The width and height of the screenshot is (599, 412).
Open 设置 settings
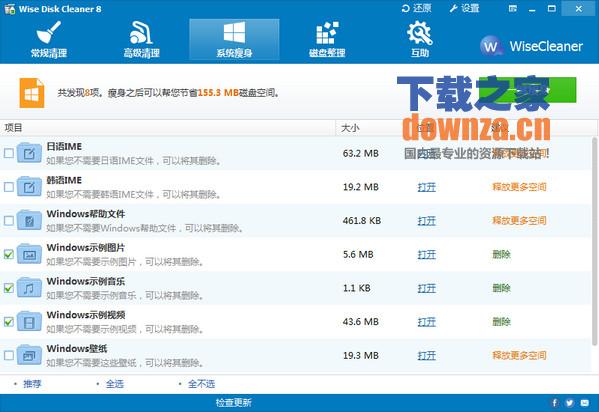464,8
